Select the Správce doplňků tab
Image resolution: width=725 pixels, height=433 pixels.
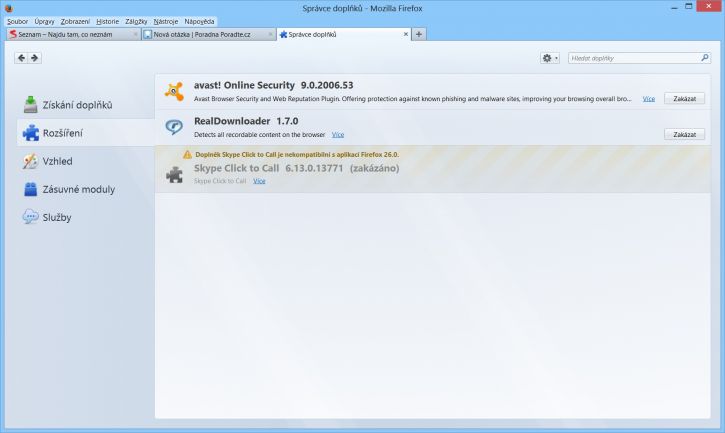click(344, 34)
